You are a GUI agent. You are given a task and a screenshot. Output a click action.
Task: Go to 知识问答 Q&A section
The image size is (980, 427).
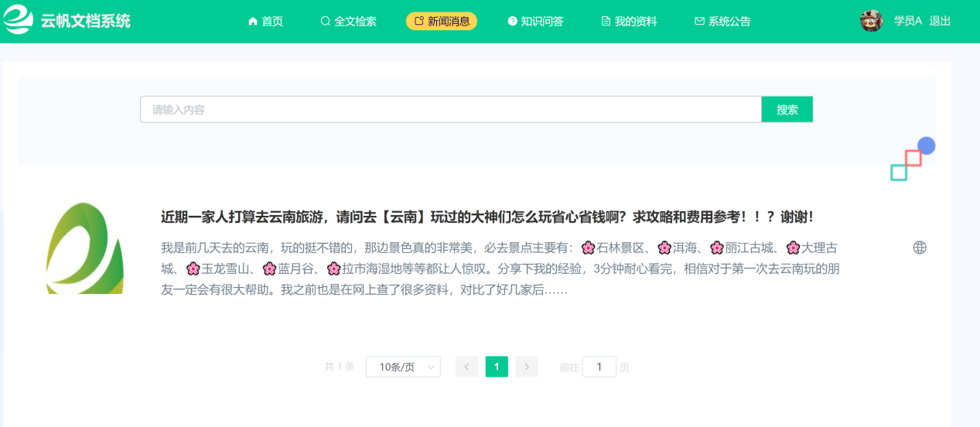(x=535, y=22)
